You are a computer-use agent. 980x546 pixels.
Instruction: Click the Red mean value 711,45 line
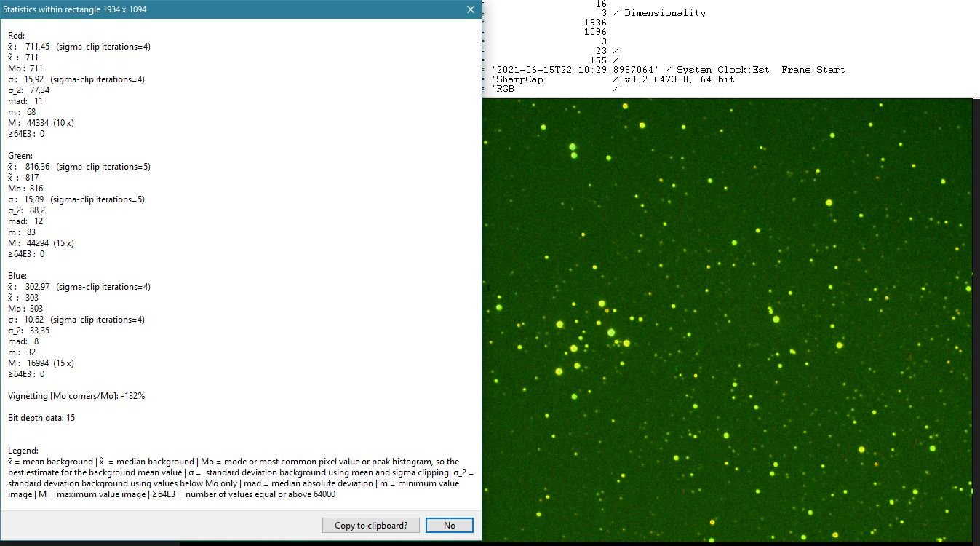[79, 47]
